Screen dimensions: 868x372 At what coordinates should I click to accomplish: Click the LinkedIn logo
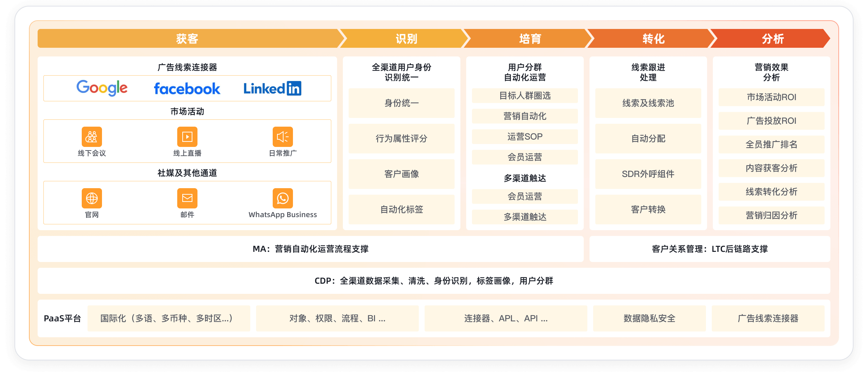(272, 88)
